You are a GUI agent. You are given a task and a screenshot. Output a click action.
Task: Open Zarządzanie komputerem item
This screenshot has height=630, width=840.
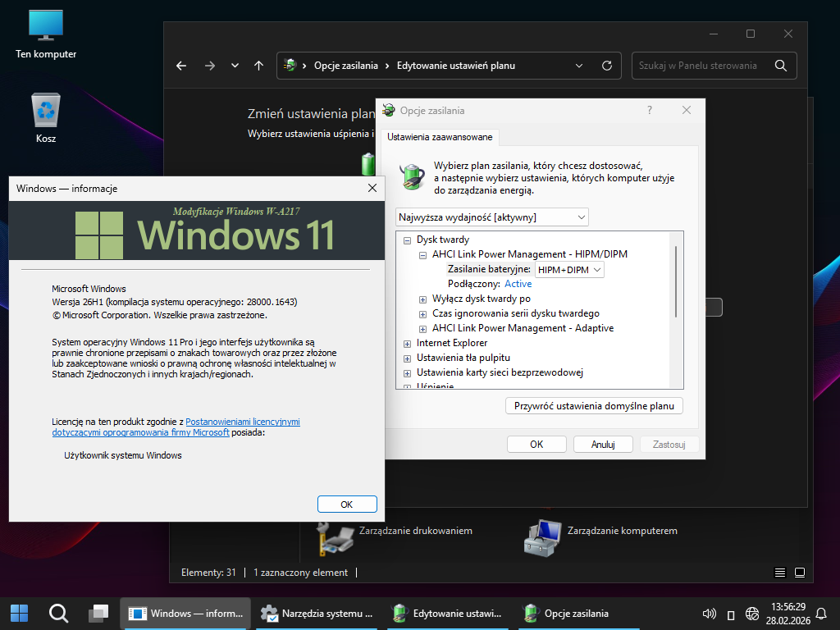(x=600, y=537)
